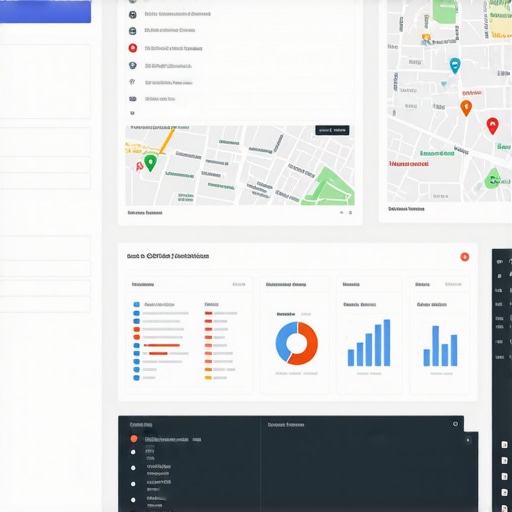Toggle the upper orange checkbox in the checklist
The image size is (512, 512).
pos(136,329)
